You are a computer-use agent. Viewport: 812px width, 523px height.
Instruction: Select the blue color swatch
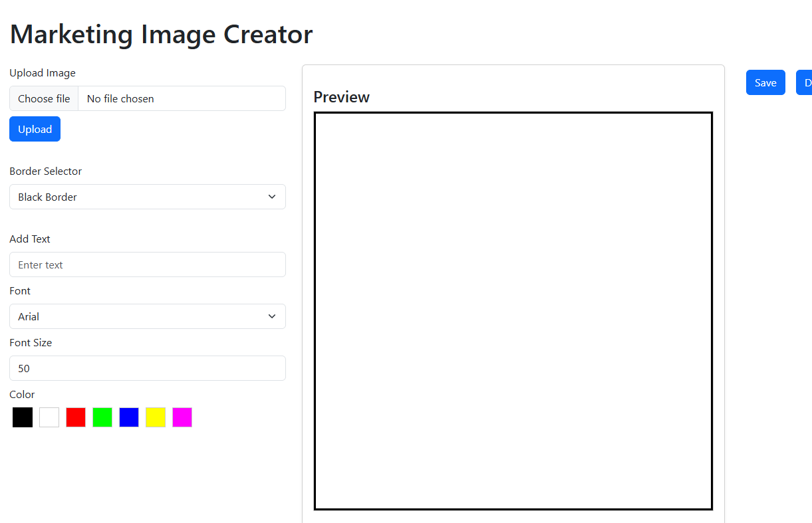128,417
